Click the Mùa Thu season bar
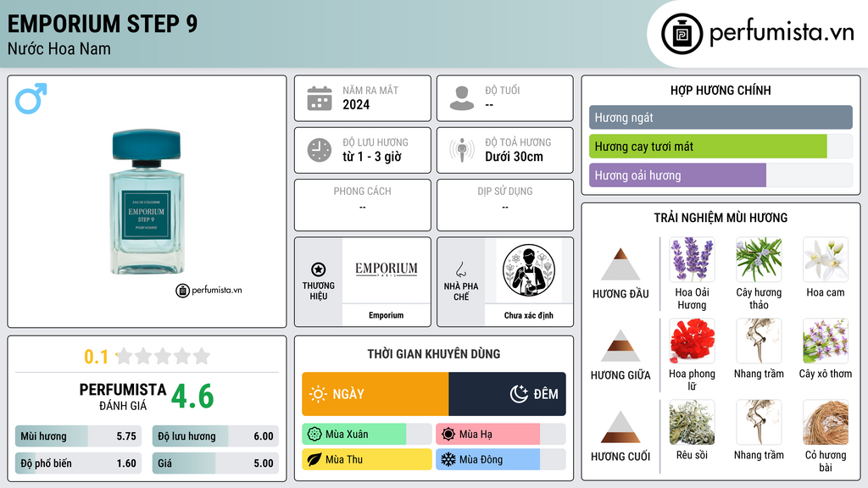This screenshot has width=868, height=488. click(x=366, y=459)
